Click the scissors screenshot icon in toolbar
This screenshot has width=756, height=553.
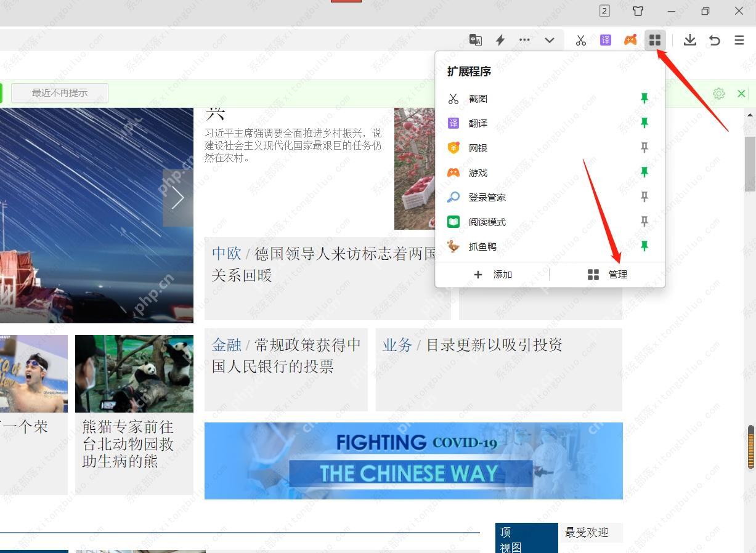[x=580, y=40]
